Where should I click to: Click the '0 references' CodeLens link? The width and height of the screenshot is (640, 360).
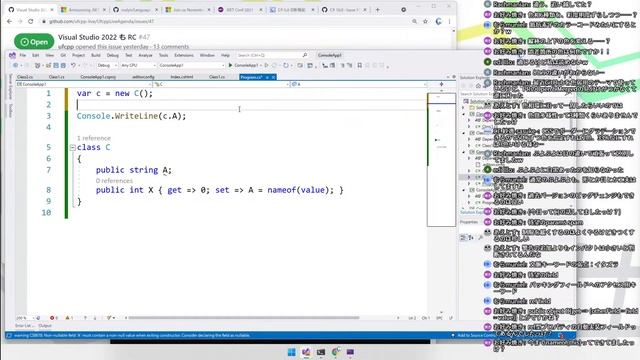coord(114,180)
